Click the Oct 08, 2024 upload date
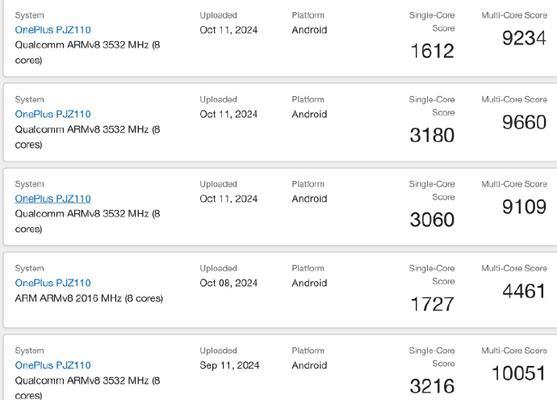The image size is (557, 400). click(228, 283)
